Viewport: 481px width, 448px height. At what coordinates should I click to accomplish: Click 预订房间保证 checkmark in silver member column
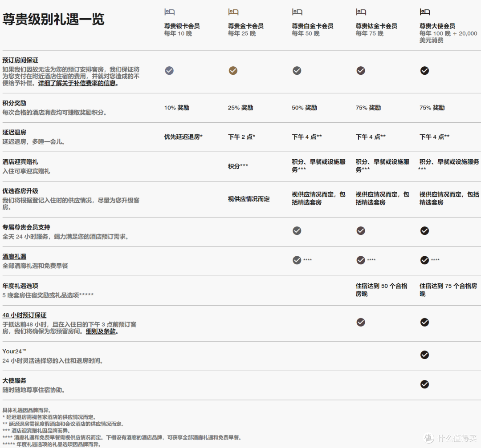click(x=169, y=71)
